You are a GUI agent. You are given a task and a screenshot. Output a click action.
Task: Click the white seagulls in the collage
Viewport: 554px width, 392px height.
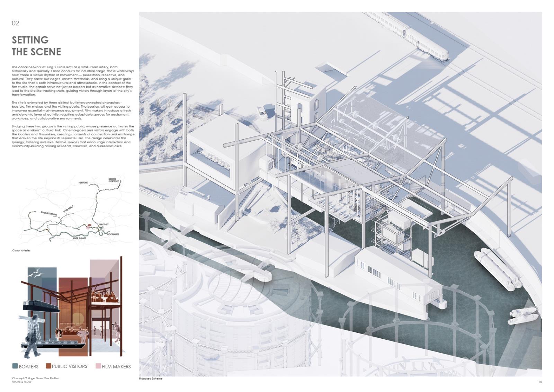(x=36, y=273)
